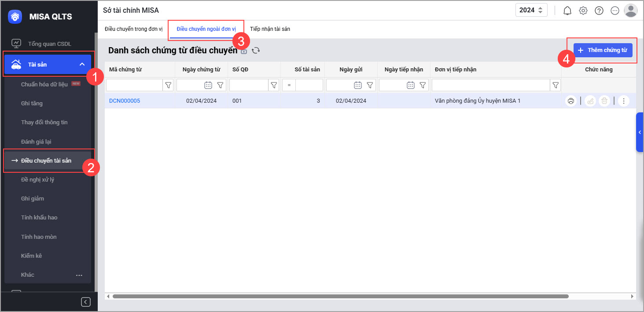Open filter funnel for Số QĐ column
The height and width of the screenshot is (312, 644).
pyautogui.click(x=274, y=85)
